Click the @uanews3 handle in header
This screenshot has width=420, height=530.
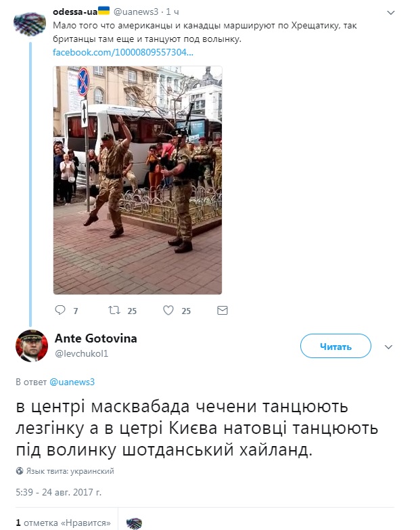[x=136, y=12]
